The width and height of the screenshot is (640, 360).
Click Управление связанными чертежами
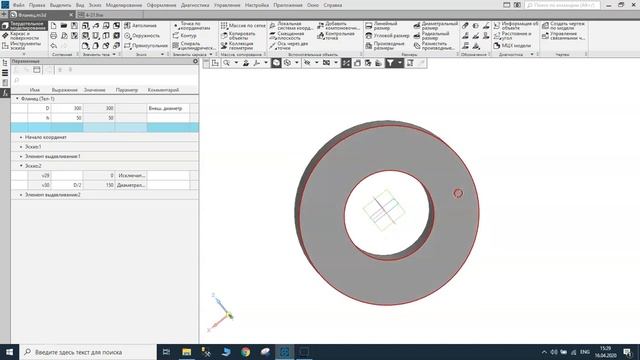(x=564, y=36)
